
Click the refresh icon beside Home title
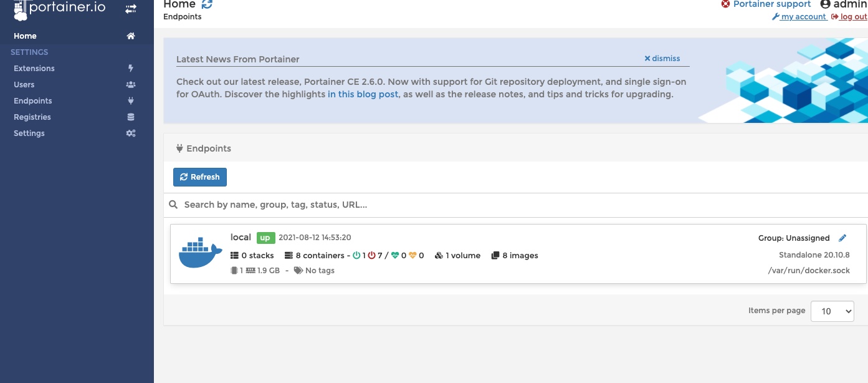coord(207,4)
